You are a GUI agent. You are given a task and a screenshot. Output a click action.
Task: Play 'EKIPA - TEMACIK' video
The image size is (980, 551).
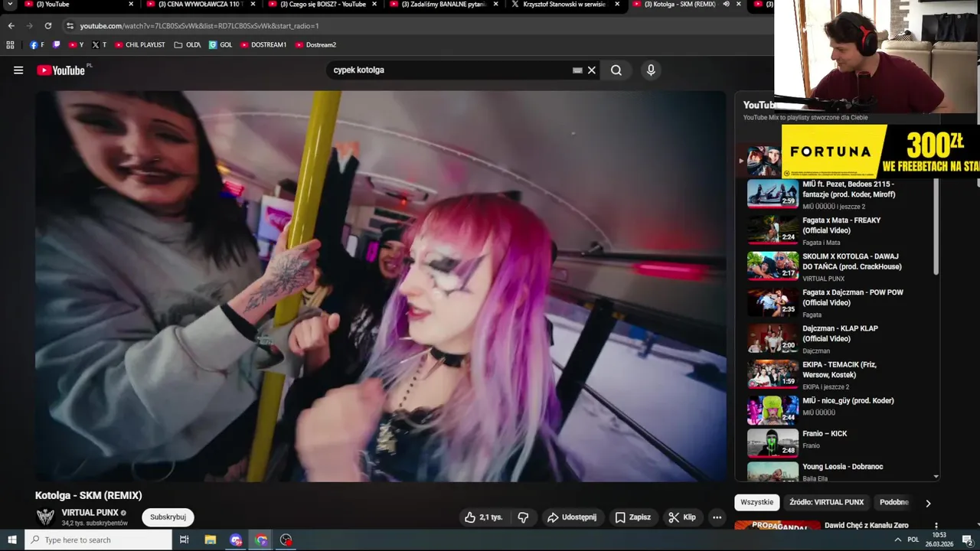click(x=773, y=374)
